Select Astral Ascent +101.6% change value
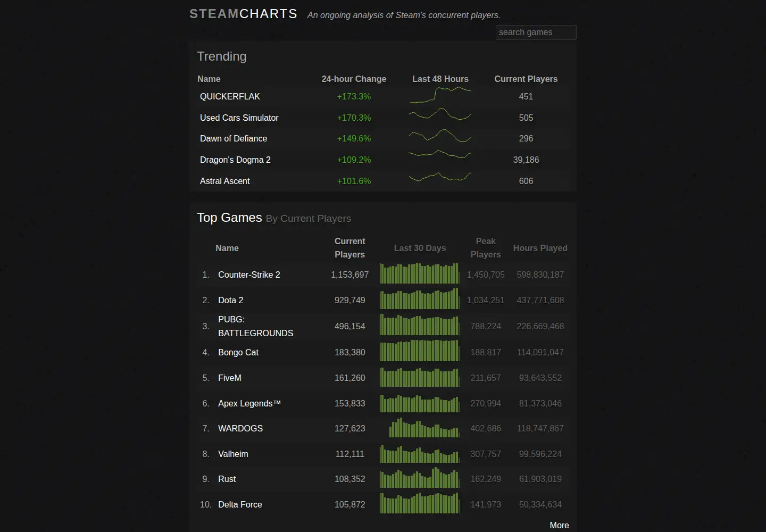The width and height of the screenshot is (766, 532). click(354, 181)
